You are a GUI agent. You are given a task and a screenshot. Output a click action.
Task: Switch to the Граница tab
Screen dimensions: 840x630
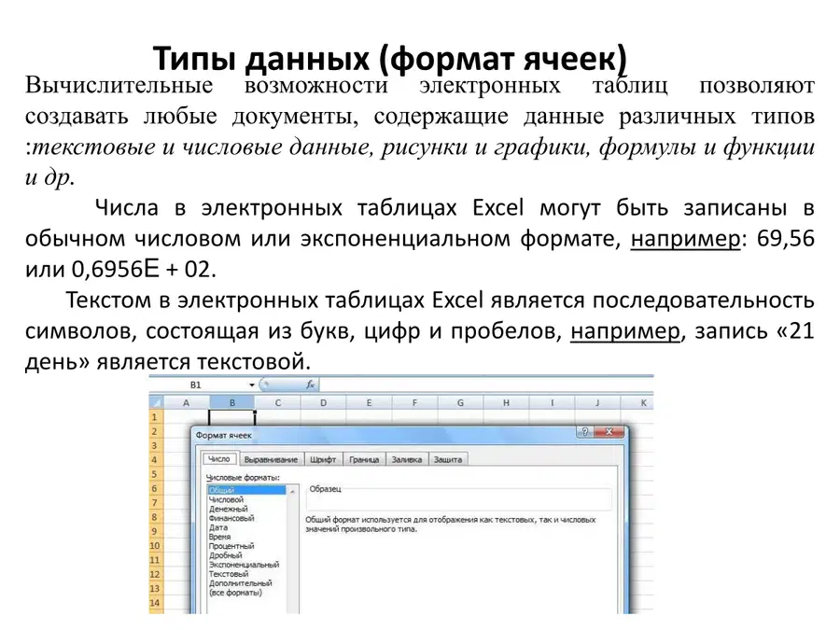tap(364, 459)
